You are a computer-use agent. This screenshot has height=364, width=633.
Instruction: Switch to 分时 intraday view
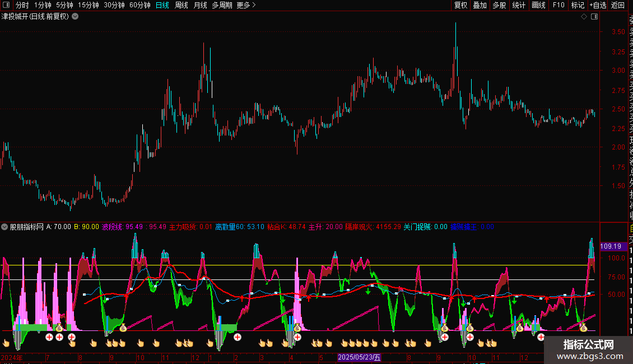click(22, 5)
